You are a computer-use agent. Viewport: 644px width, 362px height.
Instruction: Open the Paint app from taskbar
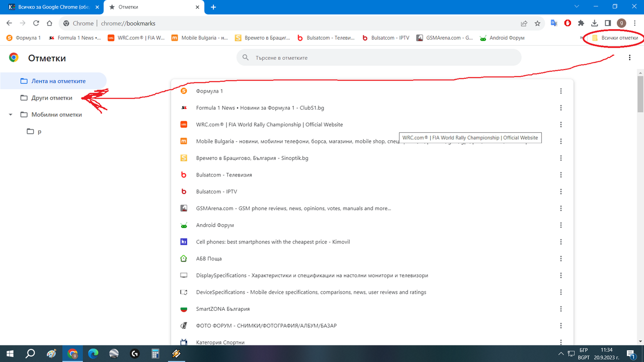coord(51,353)
